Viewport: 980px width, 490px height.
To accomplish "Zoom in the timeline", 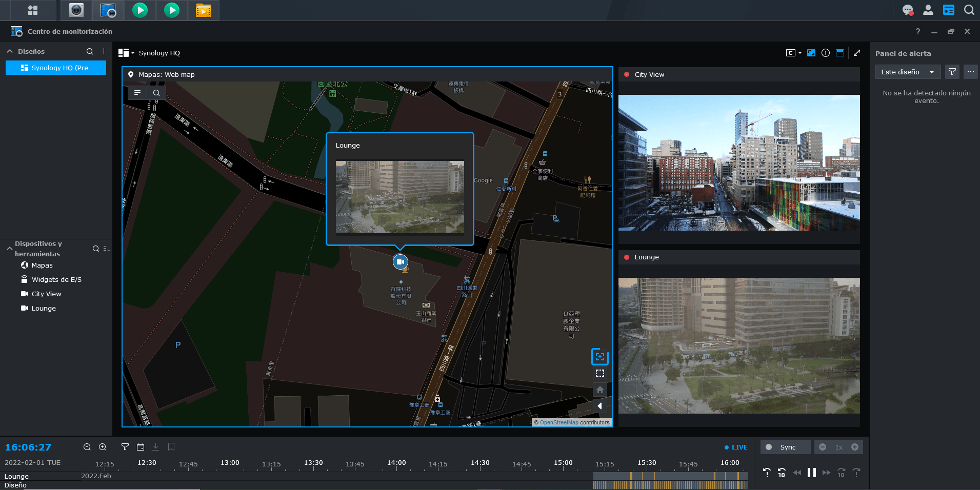I will [x=103, y=447].
